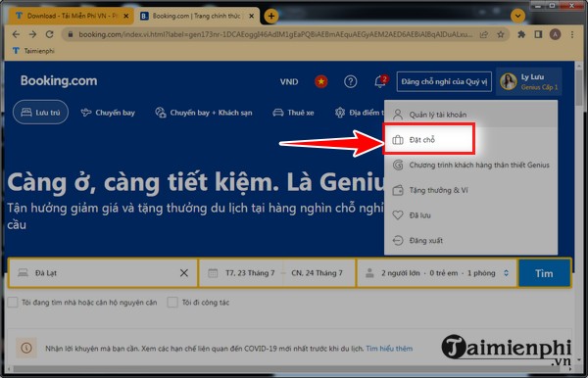Viewport: 588px width, 378px height.
Task: Open the Taimienphi bookmark
Action: [33, 51]
